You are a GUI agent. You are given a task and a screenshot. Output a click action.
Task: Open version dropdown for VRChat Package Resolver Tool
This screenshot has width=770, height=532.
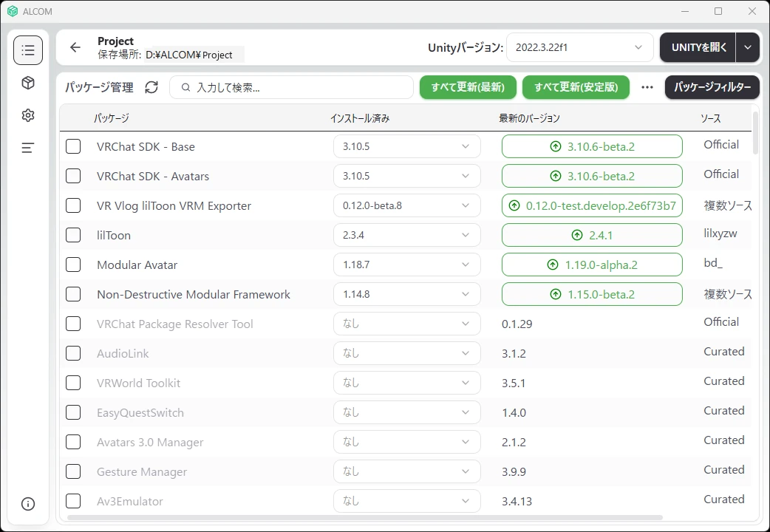coord(406,324)
